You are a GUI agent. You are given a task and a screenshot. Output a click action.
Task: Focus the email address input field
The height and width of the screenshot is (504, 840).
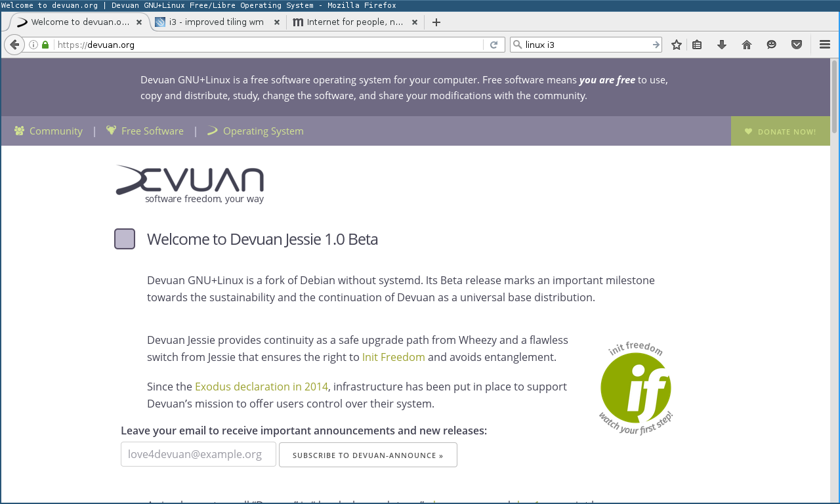[x=198, y=454]
